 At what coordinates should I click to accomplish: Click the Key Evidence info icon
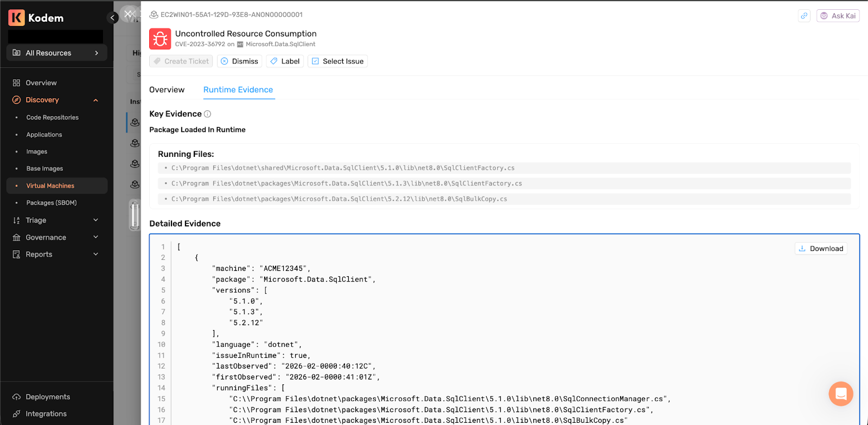(207, 114)
